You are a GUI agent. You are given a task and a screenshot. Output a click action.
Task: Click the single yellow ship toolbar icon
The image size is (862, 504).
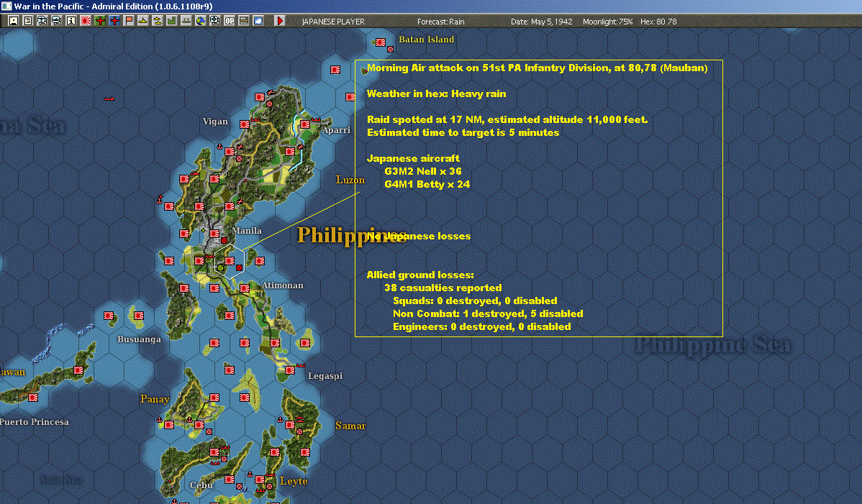(143, 21)
